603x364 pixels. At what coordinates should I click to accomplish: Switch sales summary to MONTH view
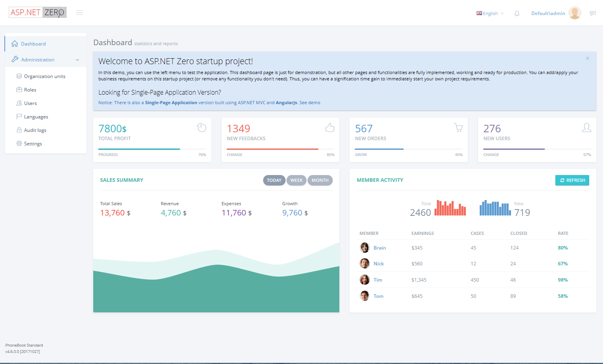(x=320, y=180)
